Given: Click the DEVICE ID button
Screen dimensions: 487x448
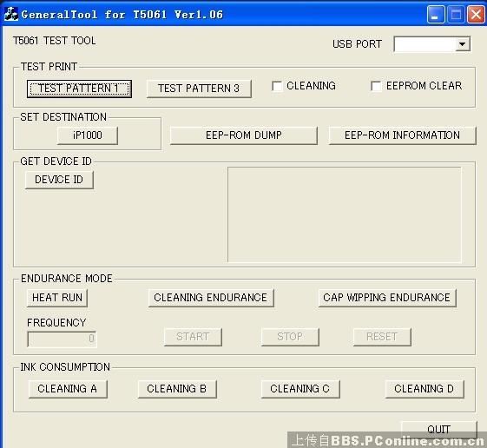Looking at the screenshot, I should tap(59, 180).
